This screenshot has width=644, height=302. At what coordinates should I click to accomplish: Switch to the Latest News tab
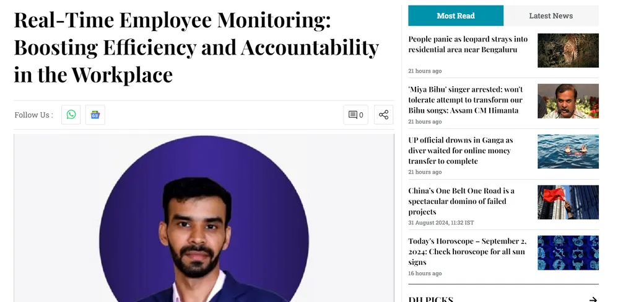[x=550, y=16]
